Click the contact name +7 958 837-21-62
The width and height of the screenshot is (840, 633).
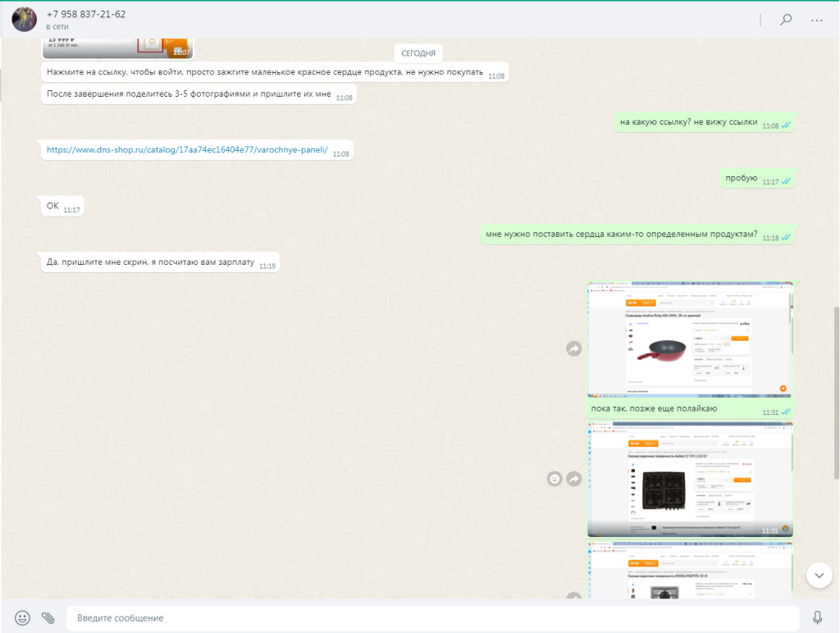(86, 15)
